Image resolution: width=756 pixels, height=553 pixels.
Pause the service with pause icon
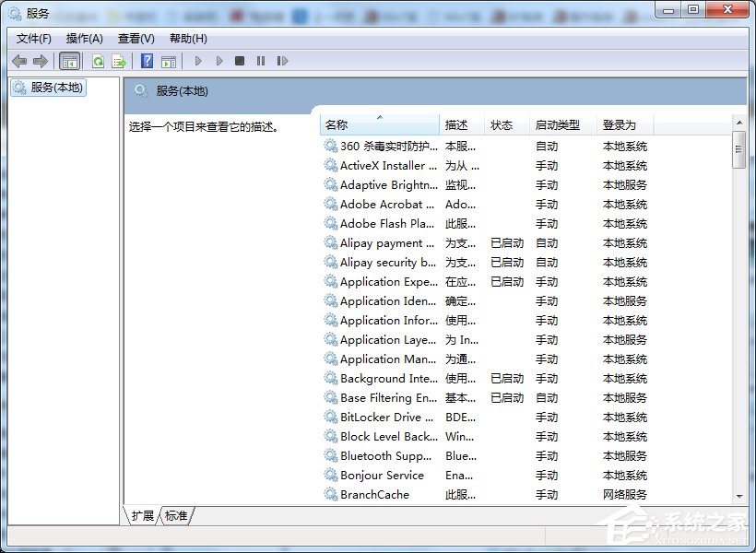pyautogui.click(x=262, y=61)
